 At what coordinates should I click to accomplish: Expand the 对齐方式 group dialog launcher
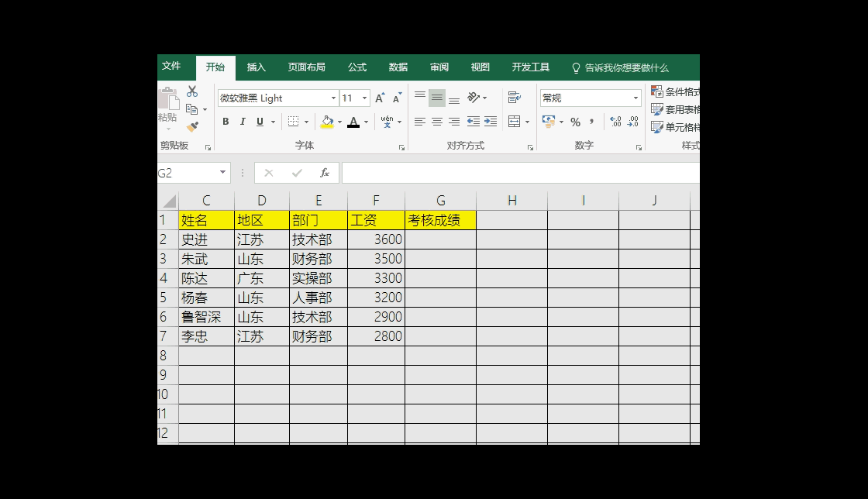530,148
